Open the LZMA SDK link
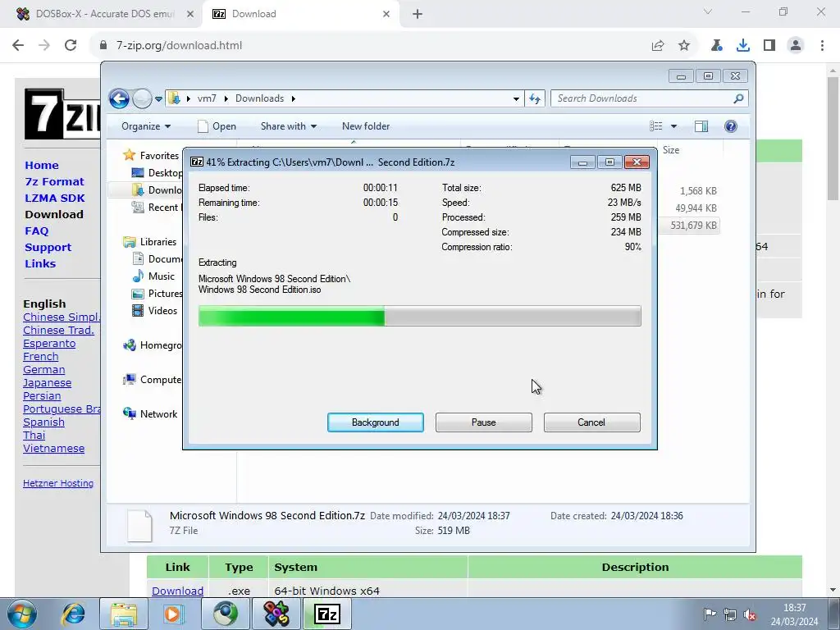This screenshot has width=840, height=630. pyautogui.click(x=55, y=199)
